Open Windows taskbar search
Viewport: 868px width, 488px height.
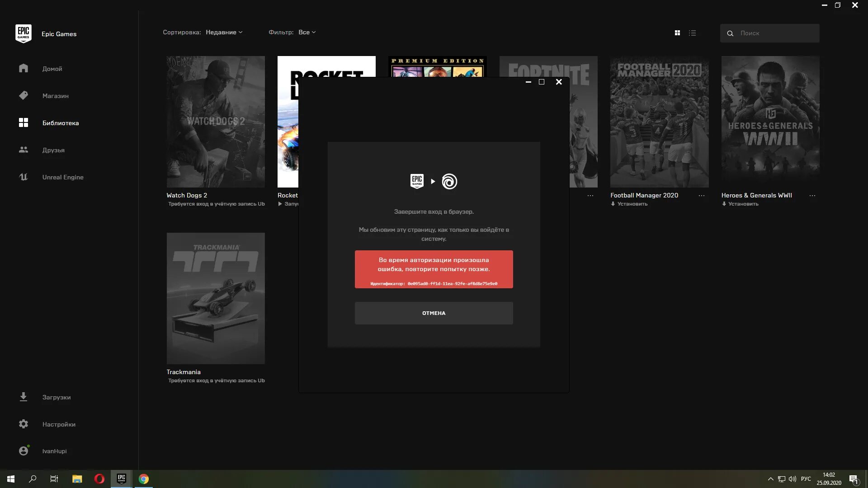pyautogui.click(x=33, y=479)
